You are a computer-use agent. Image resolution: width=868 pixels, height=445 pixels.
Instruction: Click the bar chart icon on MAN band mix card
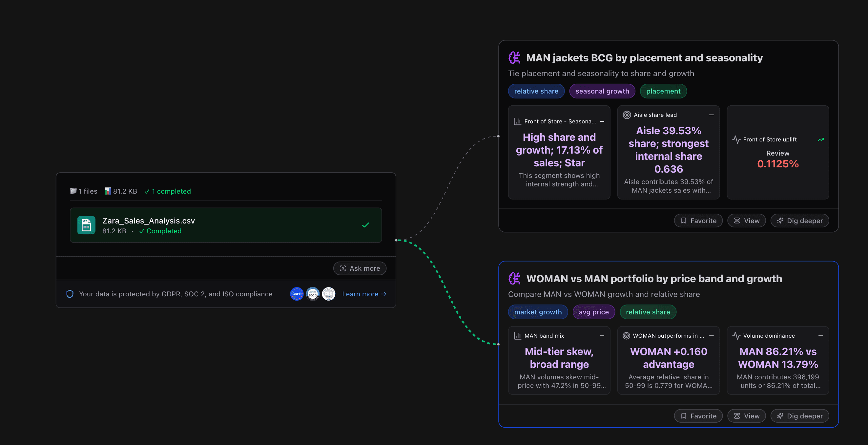pyautogui.click(x=517, y=336)
